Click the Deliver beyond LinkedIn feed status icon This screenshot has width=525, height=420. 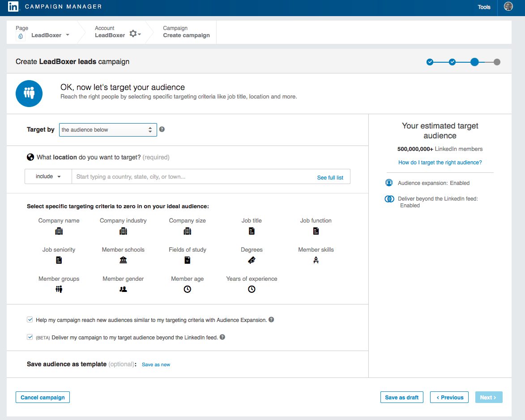click(389, 199)
